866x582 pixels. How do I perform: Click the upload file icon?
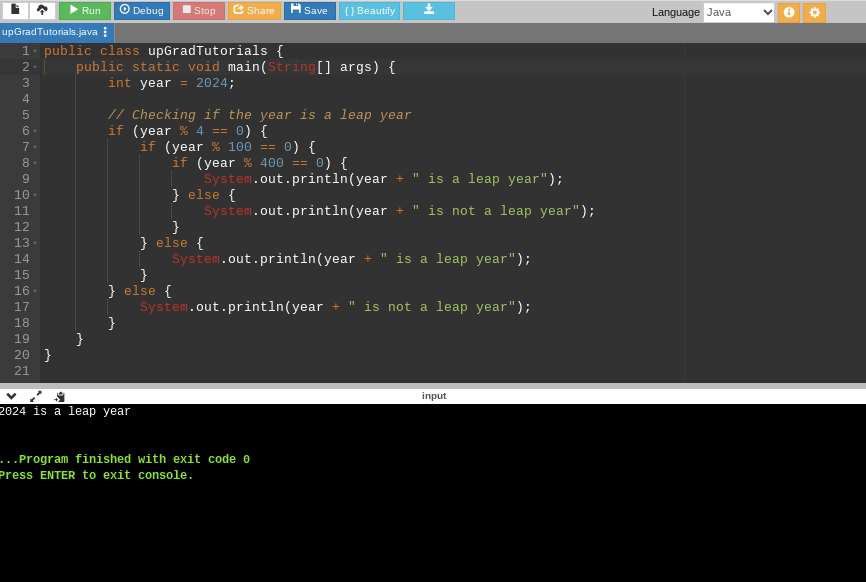point(42,10)
